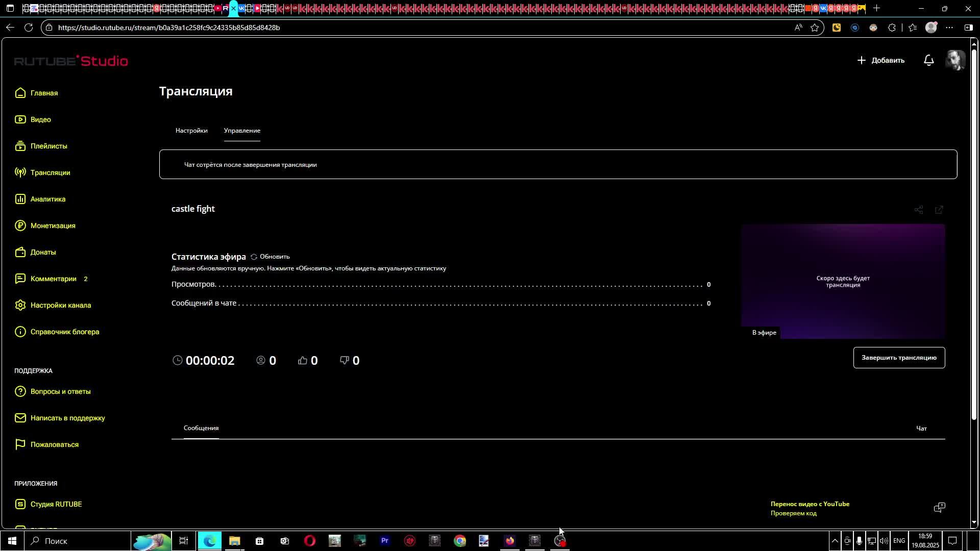Open the profile avatar menu
Viewport: 980px width, 551px height.
point(955,60)
